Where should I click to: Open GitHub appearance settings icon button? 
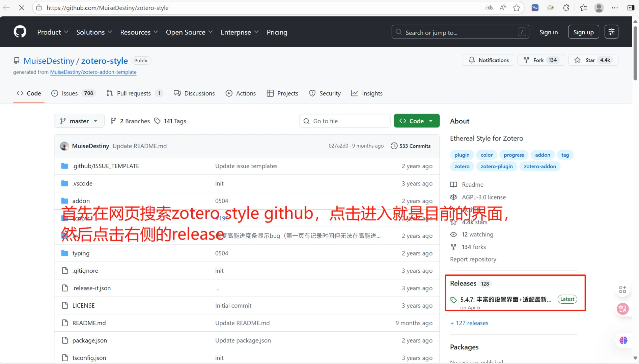[x=611, y=32]
